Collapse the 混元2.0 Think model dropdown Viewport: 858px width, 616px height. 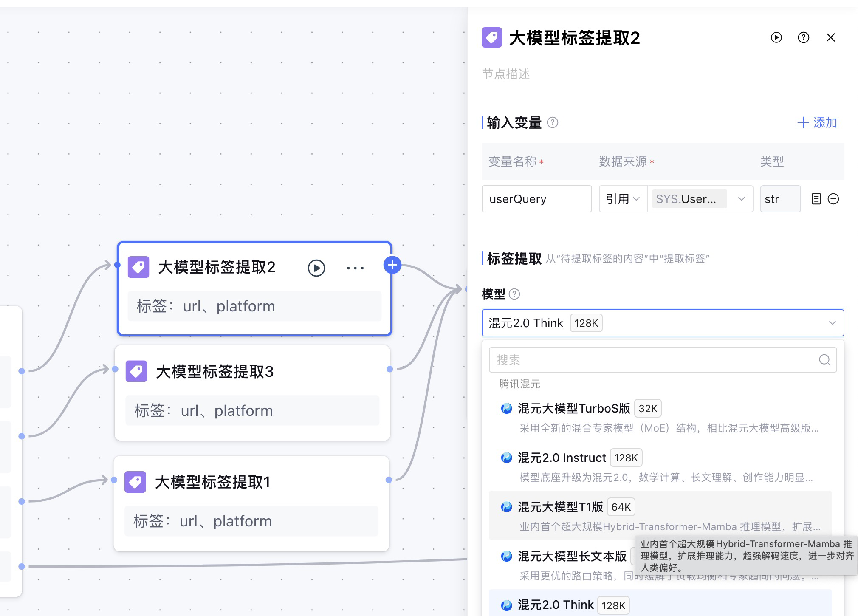832,323
